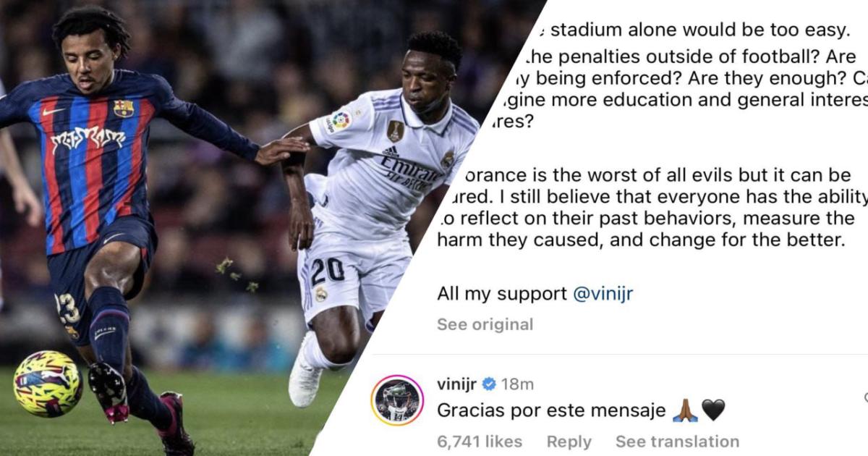Viewport: 868px width, 456px height.
Task: Click the blue verified badge icon
Action: click(489, 384)
